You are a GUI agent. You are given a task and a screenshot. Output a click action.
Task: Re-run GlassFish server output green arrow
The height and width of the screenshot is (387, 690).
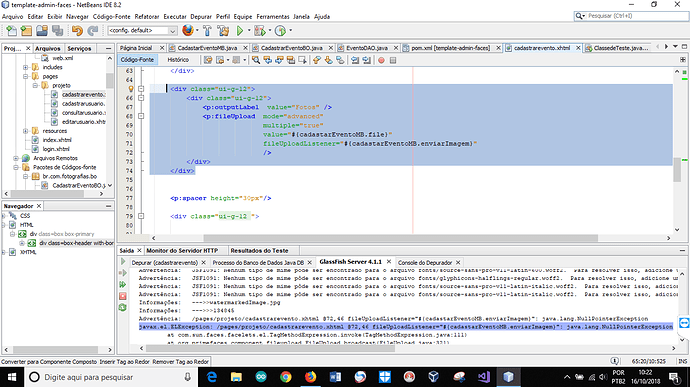123,262
